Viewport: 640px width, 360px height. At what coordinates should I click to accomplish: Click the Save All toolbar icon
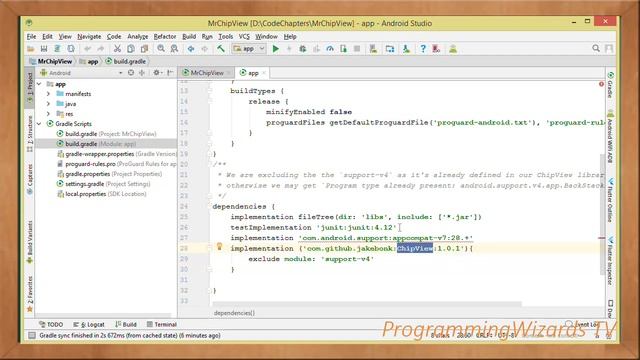(44, 49)
